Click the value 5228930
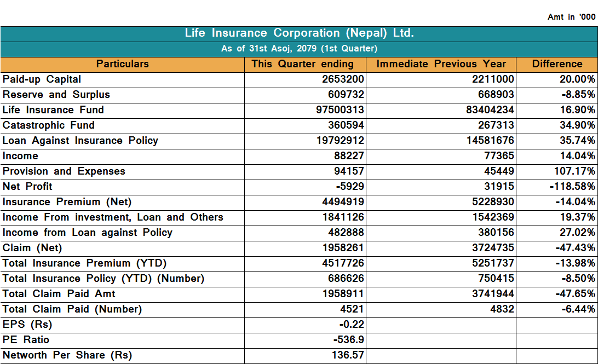This screenshot has width=598, height=364. click(x=493, y=201)
